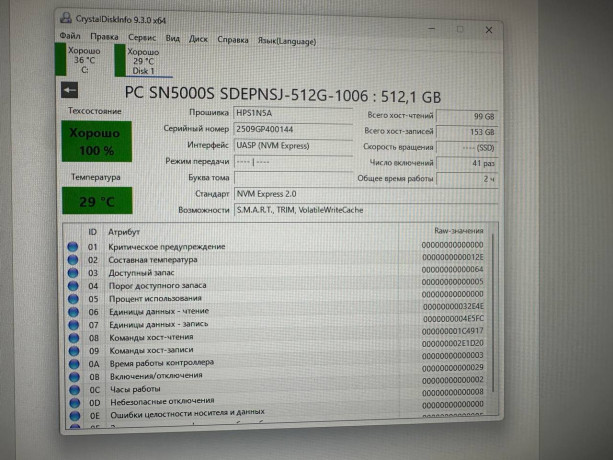Viewport: 613px width, 460px height.
Task: Click blue status circle for attribute 0A
Action: coord(74,364)
